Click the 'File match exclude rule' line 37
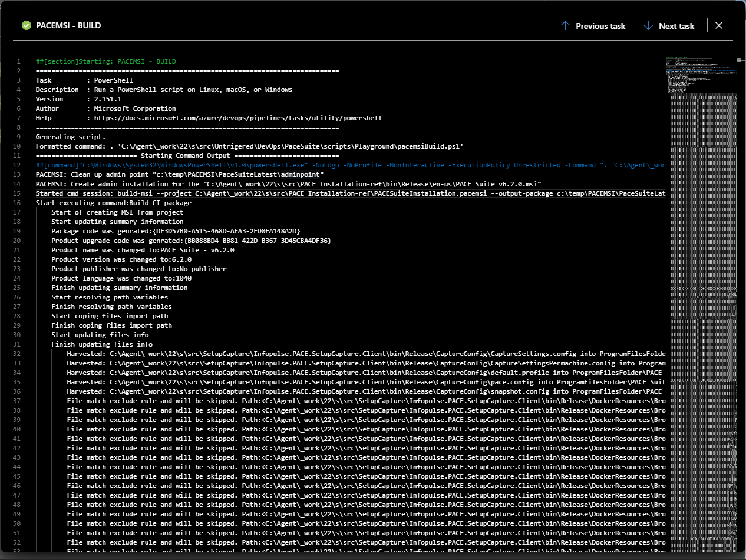Screen dimensions: 746x560 pos(366,401)
